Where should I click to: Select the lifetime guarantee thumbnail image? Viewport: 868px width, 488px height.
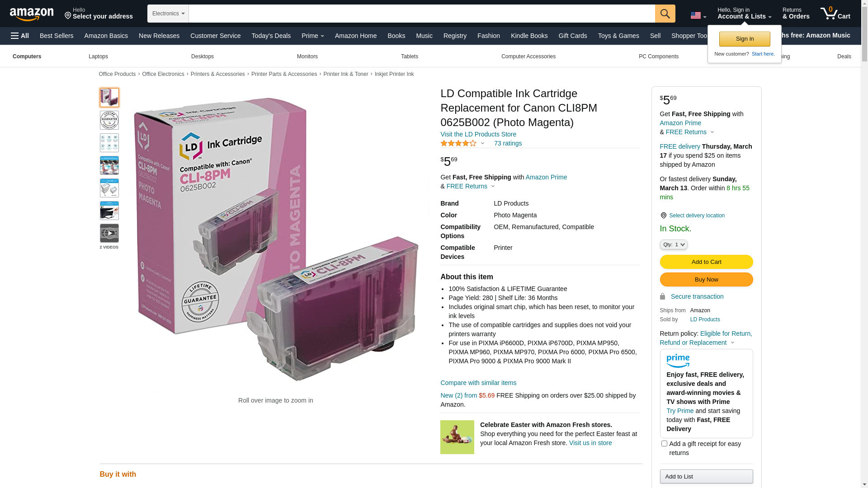tap(109, 120)
